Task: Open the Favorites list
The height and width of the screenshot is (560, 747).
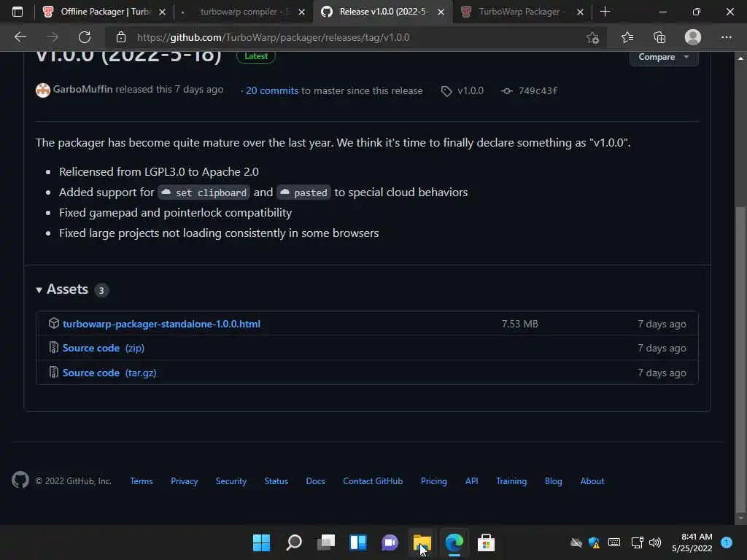Action: pos(627,37)
